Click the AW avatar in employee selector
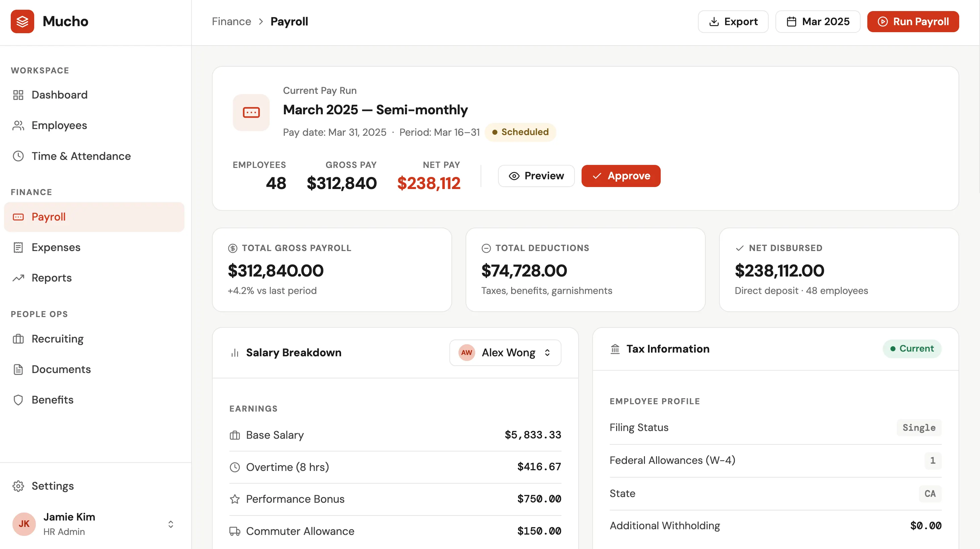This screenshot has width=980, height=549. tap(467, 353)
